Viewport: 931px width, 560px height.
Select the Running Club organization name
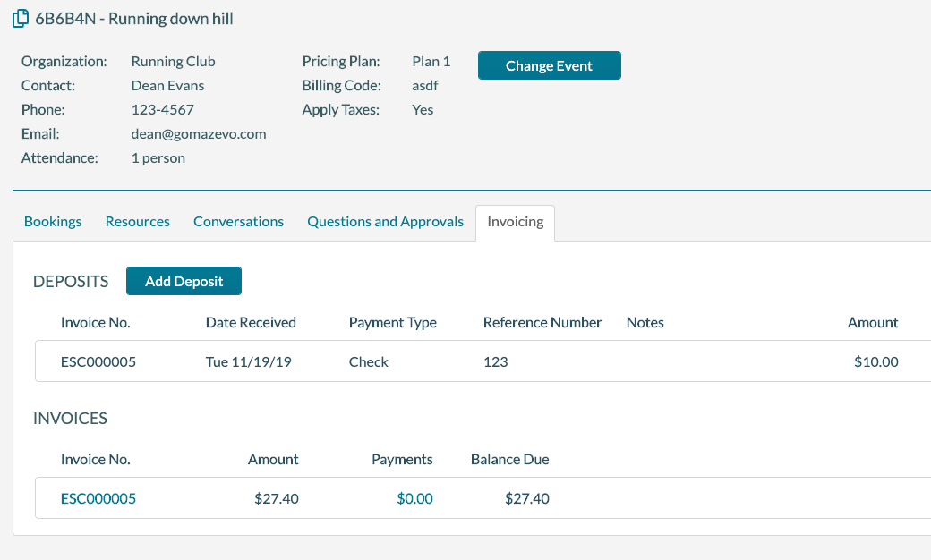(173, 61)
